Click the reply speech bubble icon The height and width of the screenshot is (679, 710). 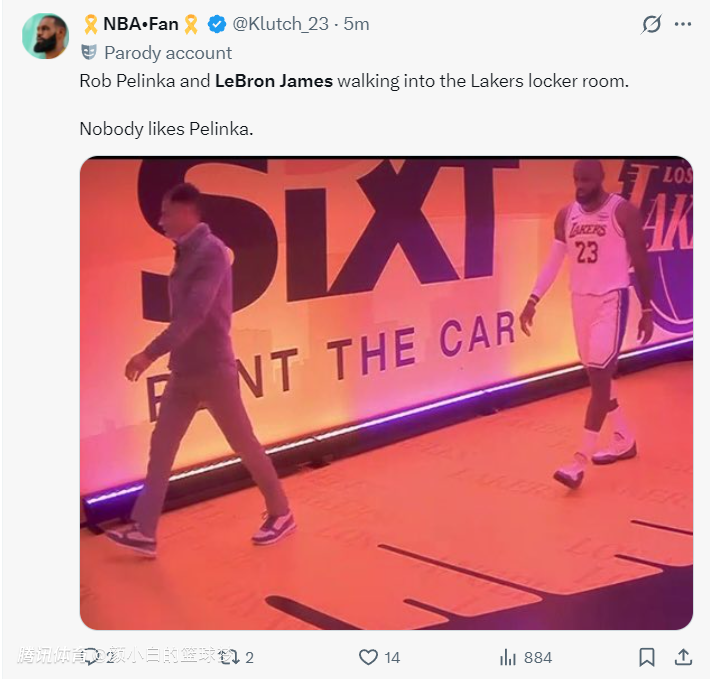(91, 657)
